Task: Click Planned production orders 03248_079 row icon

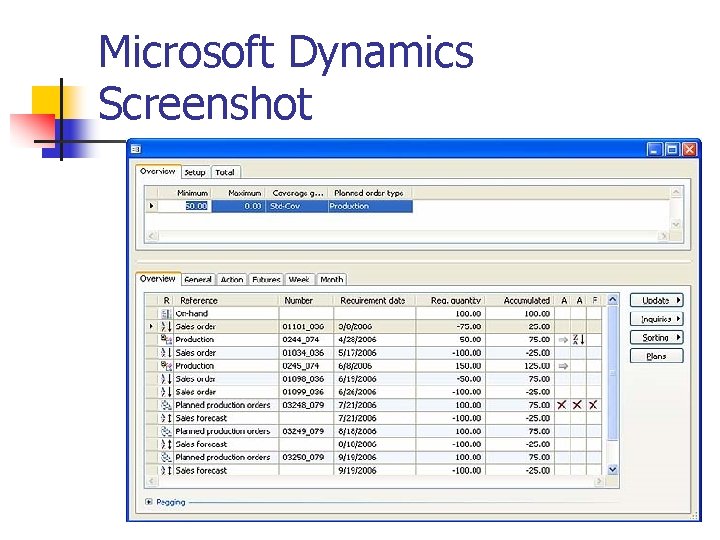Action: tap(166, 405)
